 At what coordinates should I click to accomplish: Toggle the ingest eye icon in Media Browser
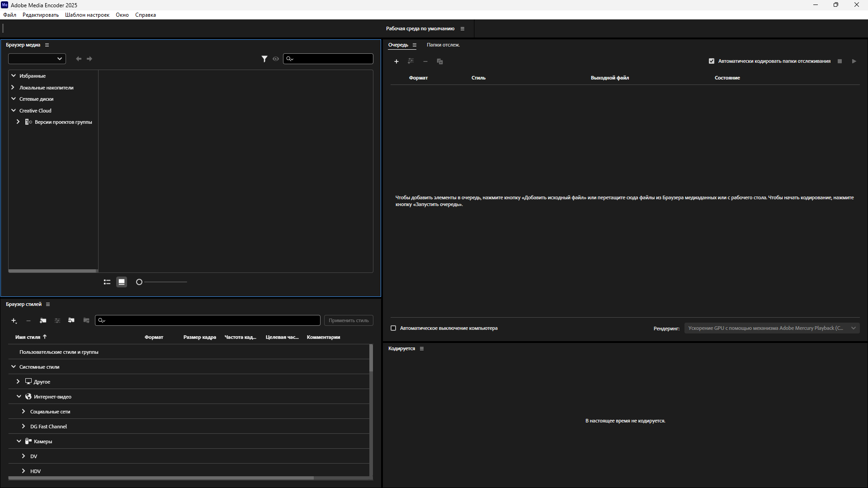click(276, 59)
